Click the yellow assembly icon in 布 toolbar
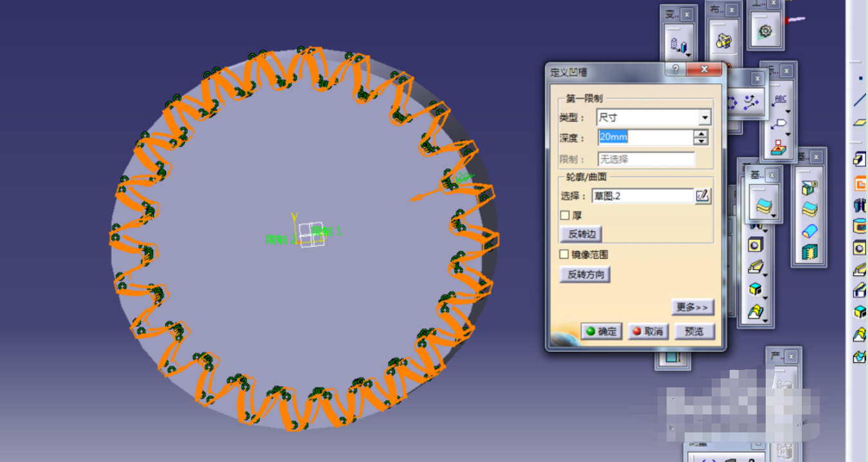 click(x=724, y=41)
